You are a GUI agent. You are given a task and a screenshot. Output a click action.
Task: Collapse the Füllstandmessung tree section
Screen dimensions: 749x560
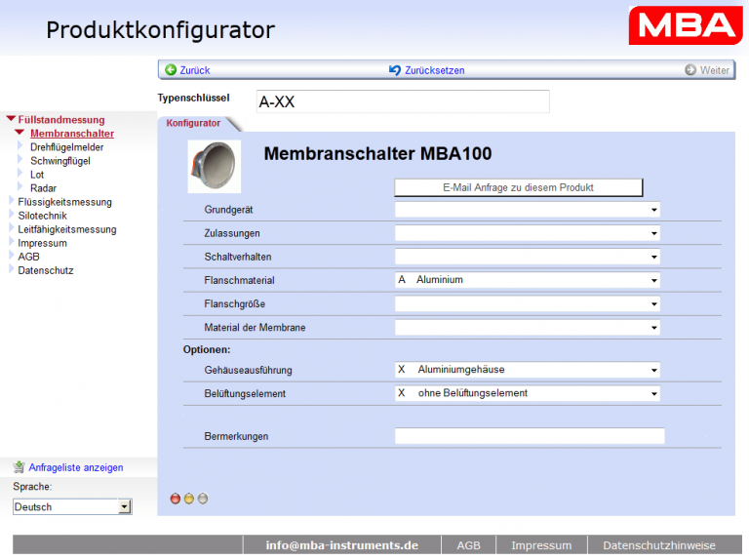11,119
